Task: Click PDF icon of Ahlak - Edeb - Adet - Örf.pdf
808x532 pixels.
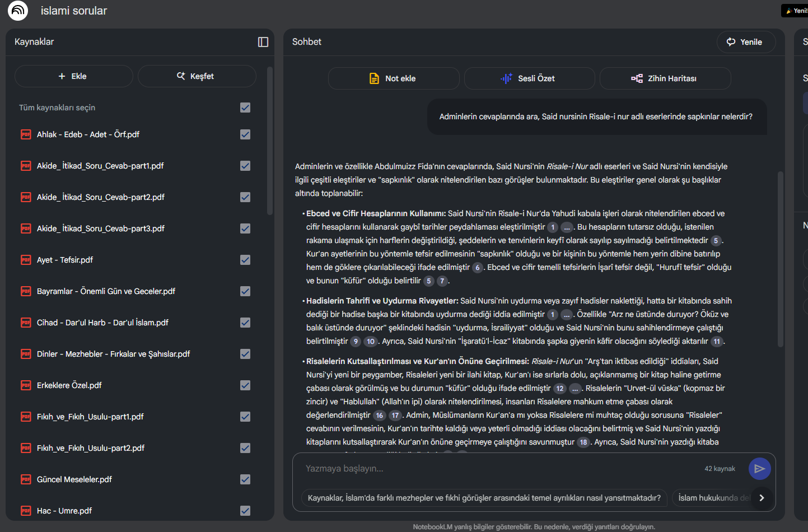Action: (x=26, y=134)
